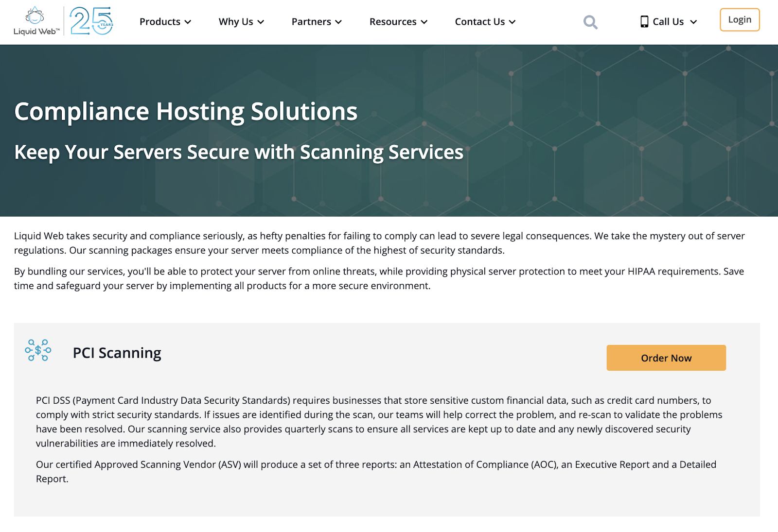The width and height of the screenshot is (778, 532).
Task: Click the Liquid Web logo
Action: 36,21
